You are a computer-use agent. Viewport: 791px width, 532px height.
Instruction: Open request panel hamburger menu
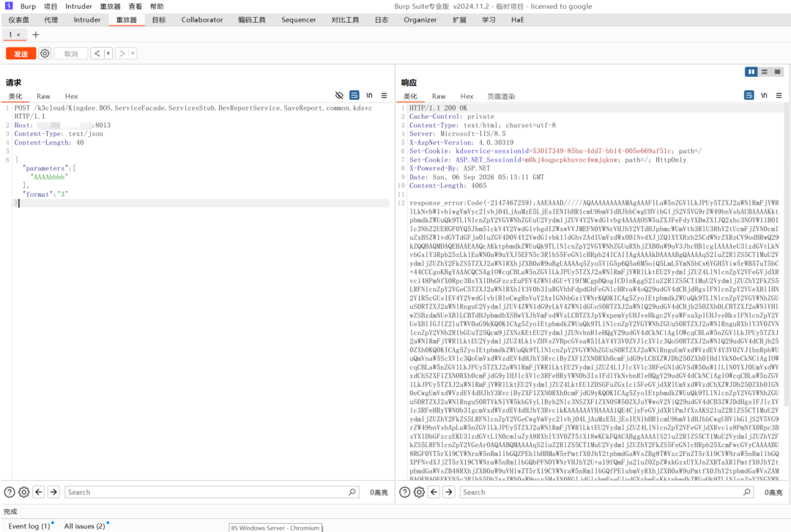point(384,95)
